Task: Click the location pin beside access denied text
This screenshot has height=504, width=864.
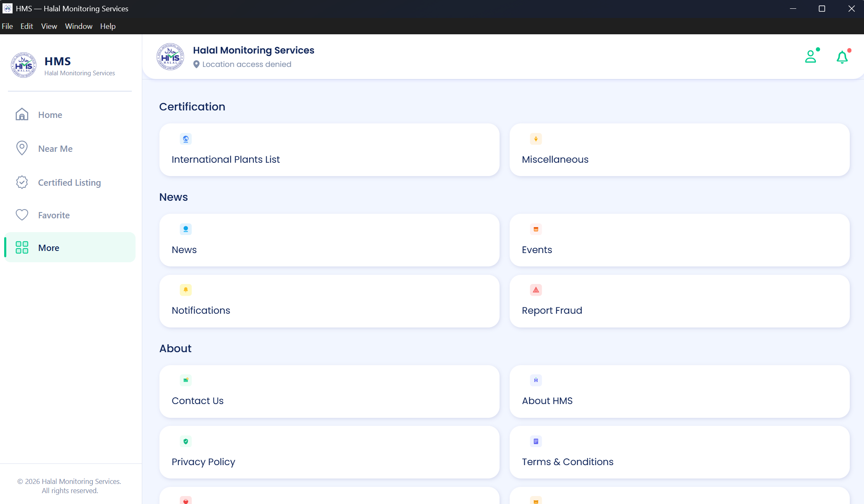Action: click(196, 64)
